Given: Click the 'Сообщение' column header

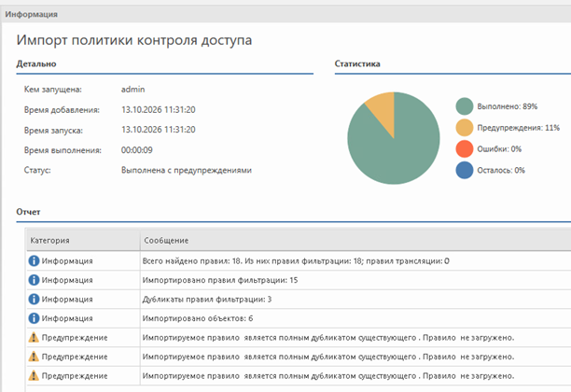Looking at the screenshot, I should click(355, 241).
